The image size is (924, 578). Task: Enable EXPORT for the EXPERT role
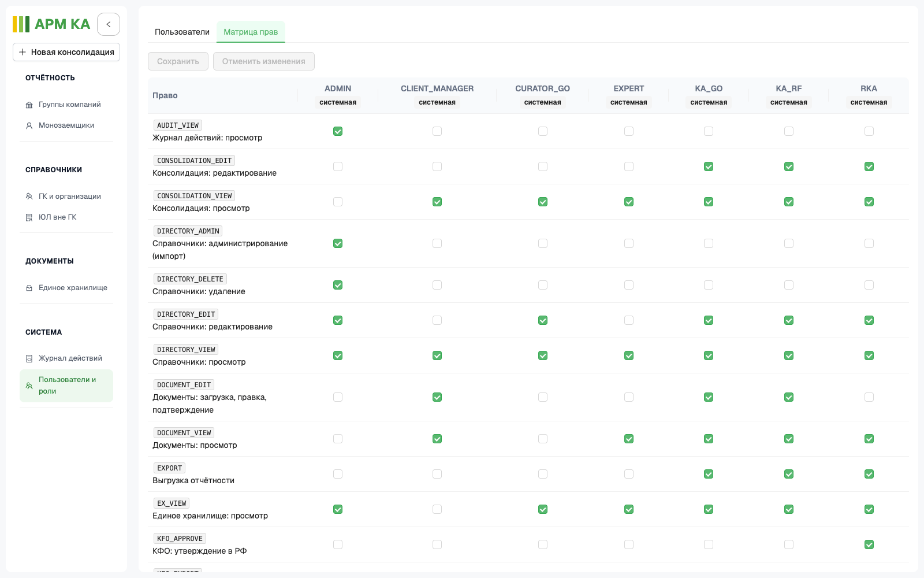click(629, 474)
